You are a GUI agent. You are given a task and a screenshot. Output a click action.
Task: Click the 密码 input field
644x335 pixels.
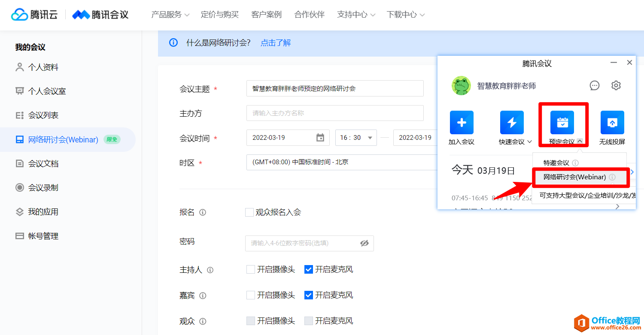pos(309,243)
